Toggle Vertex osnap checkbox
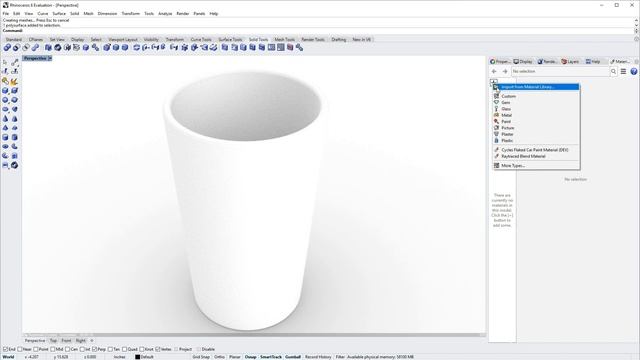 158,349
